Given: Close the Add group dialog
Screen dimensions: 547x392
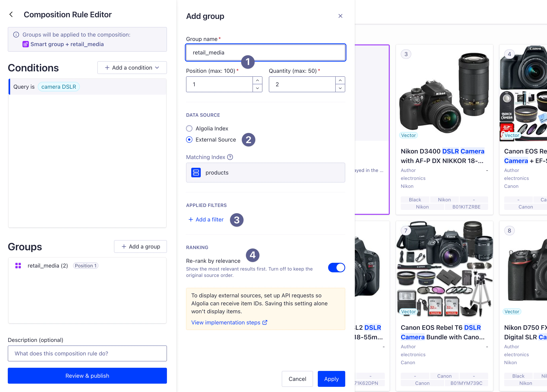Looking at the screenshot, I should coord(340,16).
